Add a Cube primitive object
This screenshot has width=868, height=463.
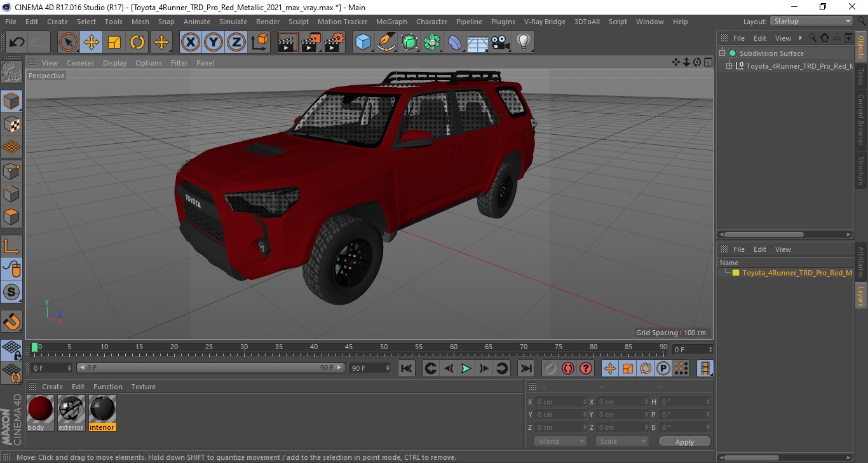click(x=363, y=43)
